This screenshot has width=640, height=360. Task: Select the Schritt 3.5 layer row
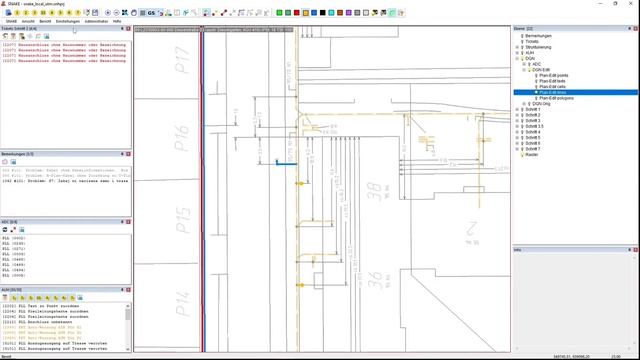[534, 127]
